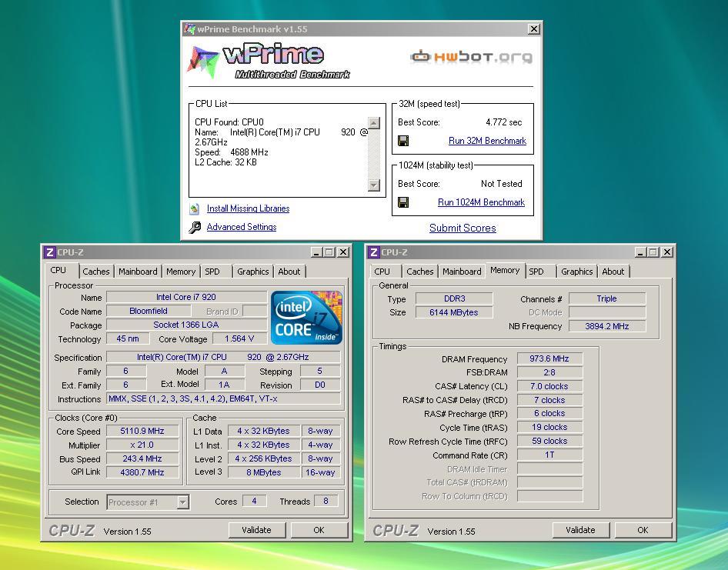This screenshot has height=570, width=728.
Task: Click the wPrime title bar app icon
Action: tap(189, 28)
